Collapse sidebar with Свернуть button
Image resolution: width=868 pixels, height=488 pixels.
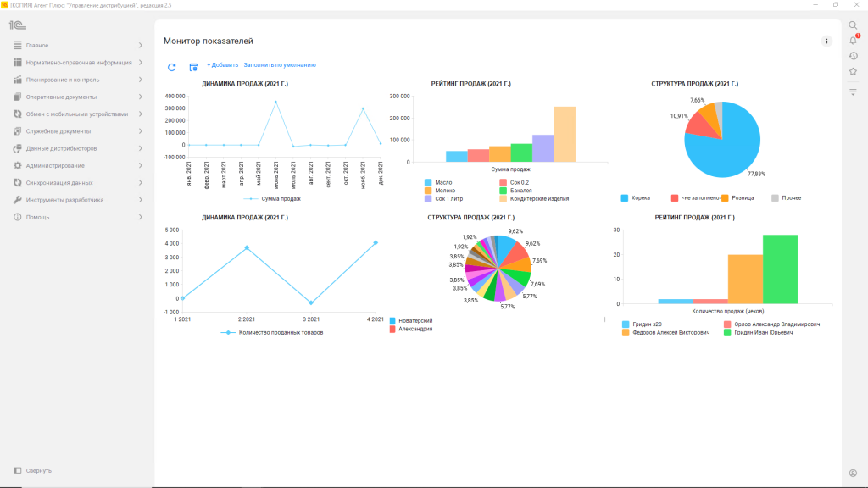[x=34, y=470]
